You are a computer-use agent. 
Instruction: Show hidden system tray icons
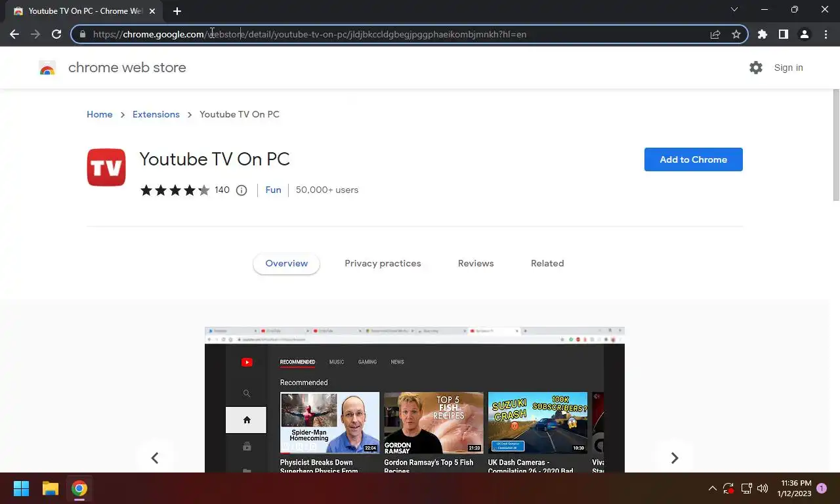pyautogui.click(x=712, y=488)
